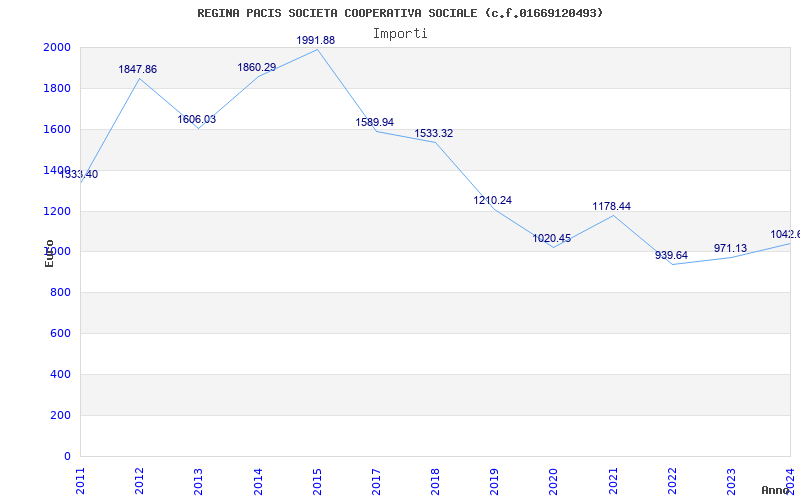
Task: Click the 200 y-axis tick label
Action: pyautogui.click(x=60, y=415)
